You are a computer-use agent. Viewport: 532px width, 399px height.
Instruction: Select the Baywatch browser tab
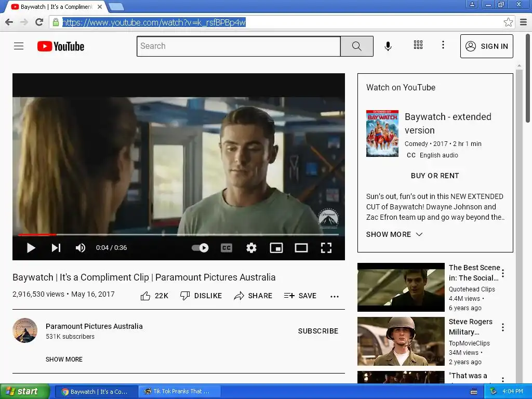[x=56, y=7]
